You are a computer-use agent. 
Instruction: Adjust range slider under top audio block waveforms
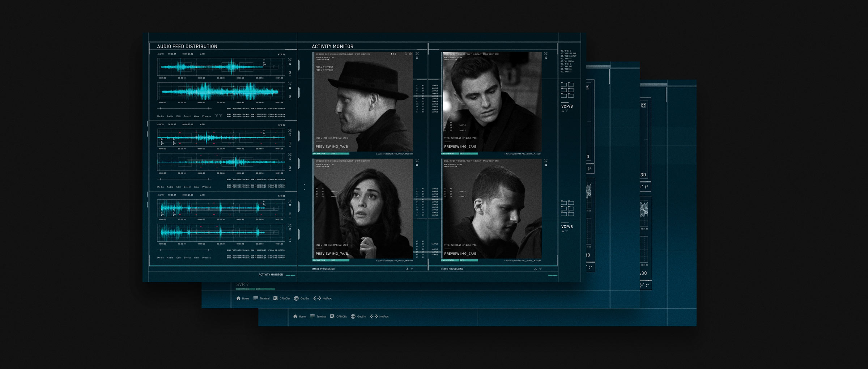(x=185, y=109)
